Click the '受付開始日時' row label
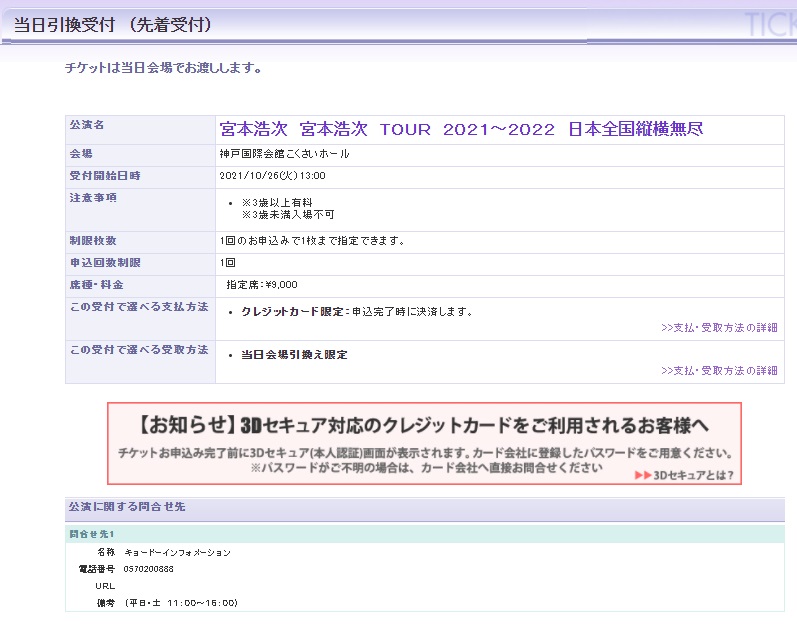The width and height of the screenshot is (797, 631). click(x=105, y=176)
